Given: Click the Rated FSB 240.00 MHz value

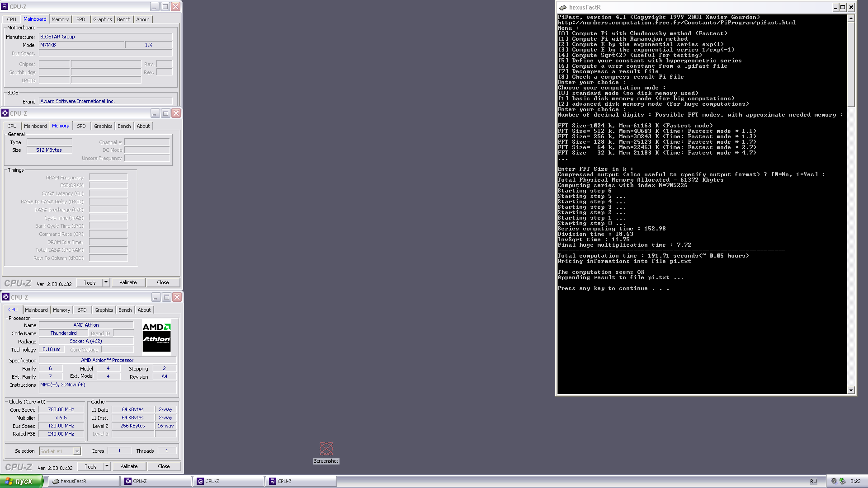Looking at the screenshot, I should [61, 434].
